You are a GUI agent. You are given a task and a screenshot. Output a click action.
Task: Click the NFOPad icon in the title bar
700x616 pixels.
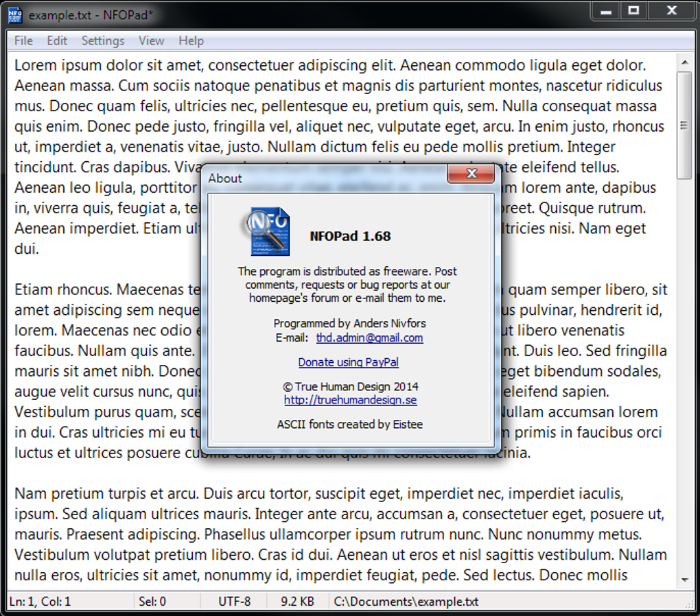[x=14, y=14]
